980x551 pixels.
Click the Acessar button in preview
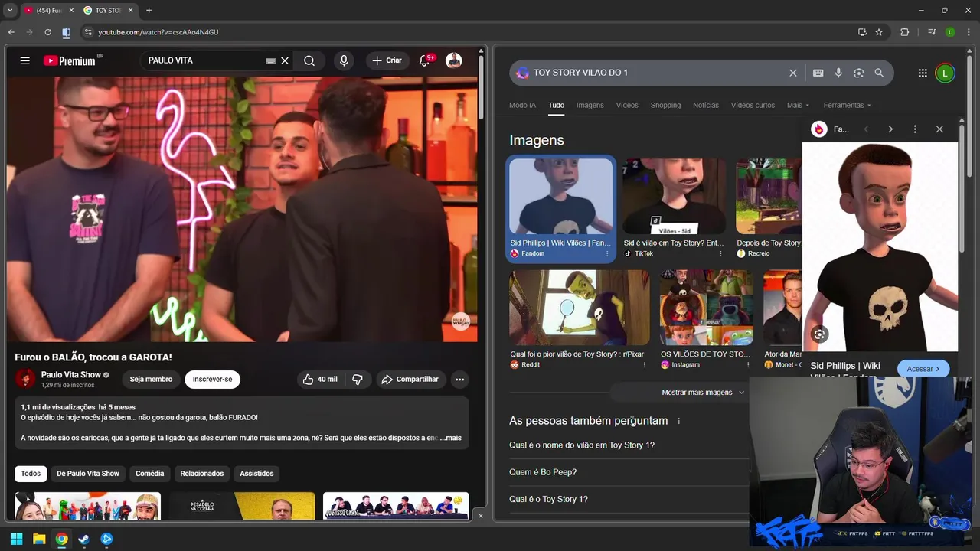(923, 369)
